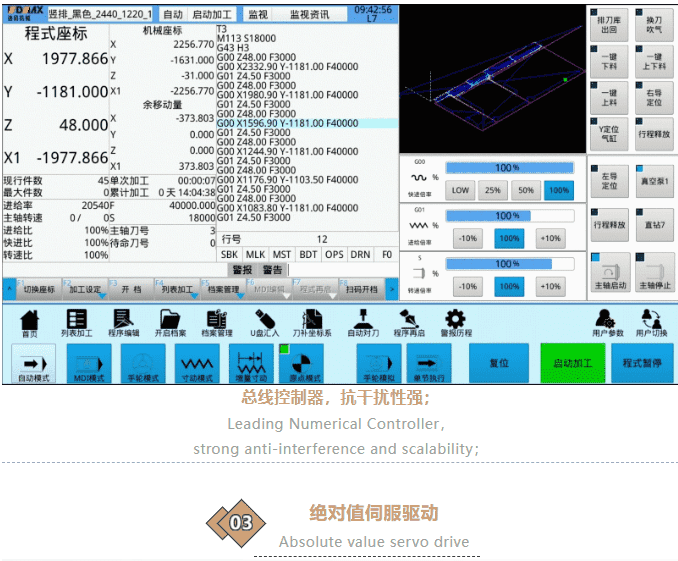Decrease G01 feed rate by 10%
This screenshot has width=678, height=561.
tap(467, 238)
